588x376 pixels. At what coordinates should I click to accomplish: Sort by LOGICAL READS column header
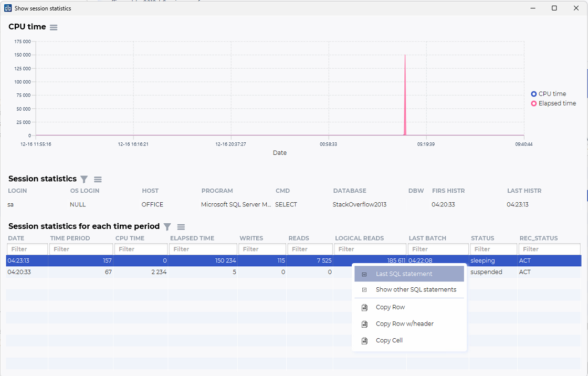(360, 238)
